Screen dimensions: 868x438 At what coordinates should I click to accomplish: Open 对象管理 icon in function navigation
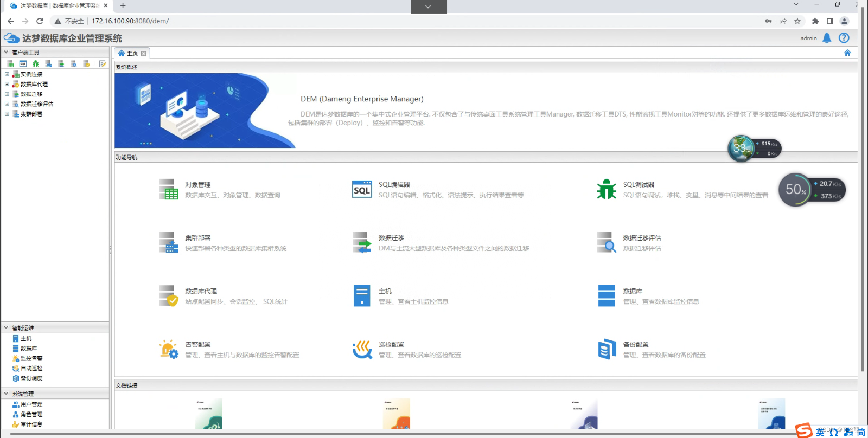point(168,189)
